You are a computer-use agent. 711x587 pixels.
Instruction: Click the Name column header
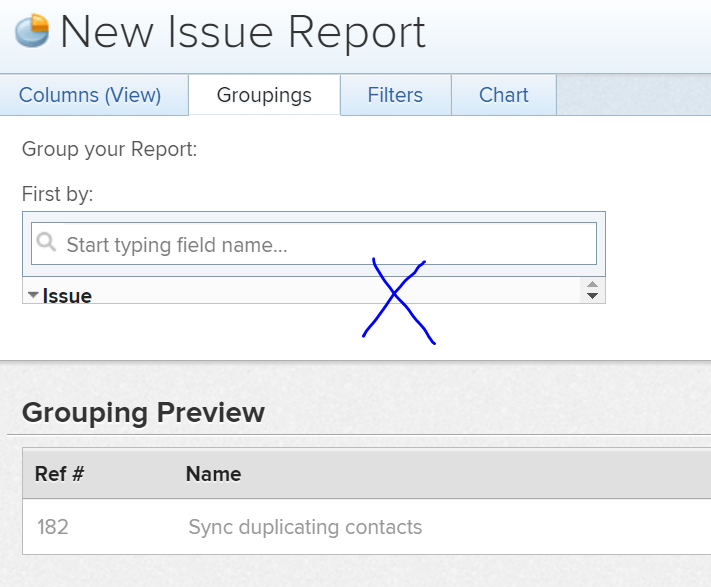tap(213, 474)
